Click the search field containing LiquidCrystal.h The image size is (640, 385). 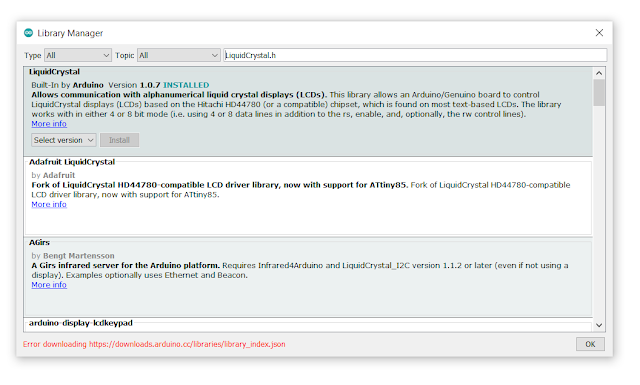[x=415, y=55]
